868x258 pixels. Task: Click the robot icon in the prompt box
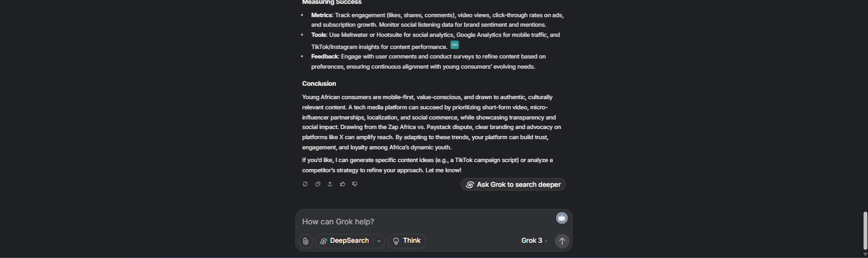click(561, 218)
